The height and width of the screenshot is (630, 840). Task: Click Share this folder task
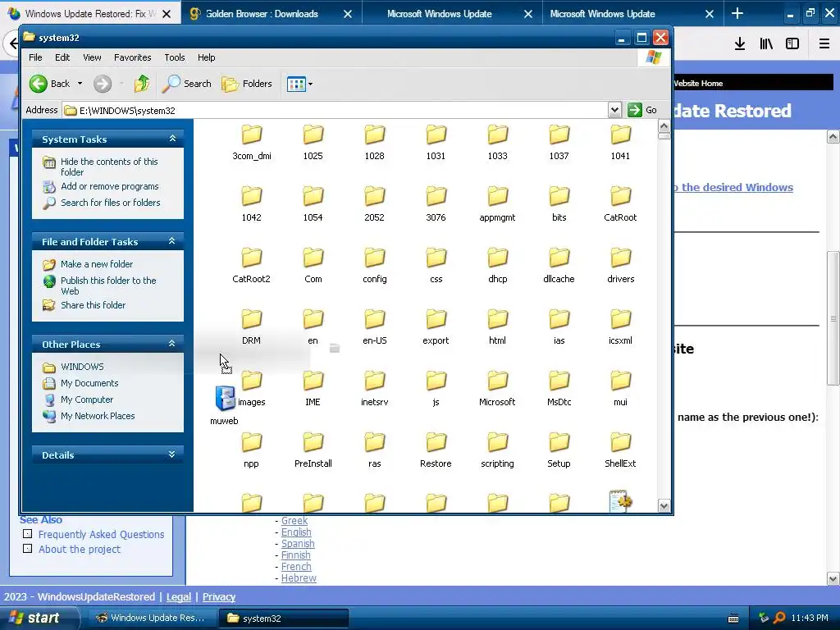tap(93, 305)
